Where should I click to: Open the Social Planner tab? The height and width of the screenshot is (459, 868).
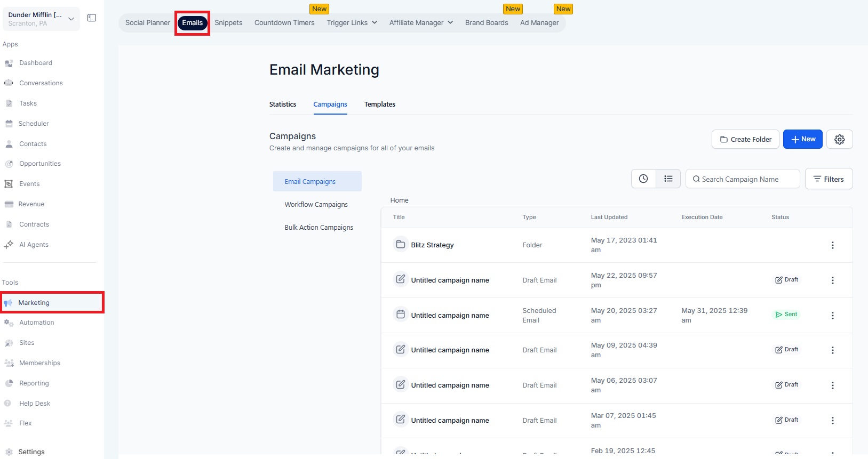pyautogui.click(x=148, y=22)
